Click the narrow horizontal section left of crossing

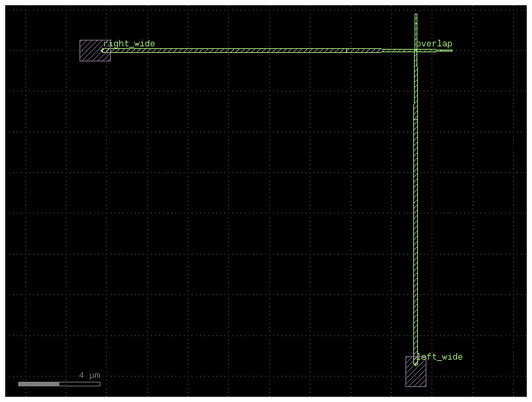(x=396, y=50)
